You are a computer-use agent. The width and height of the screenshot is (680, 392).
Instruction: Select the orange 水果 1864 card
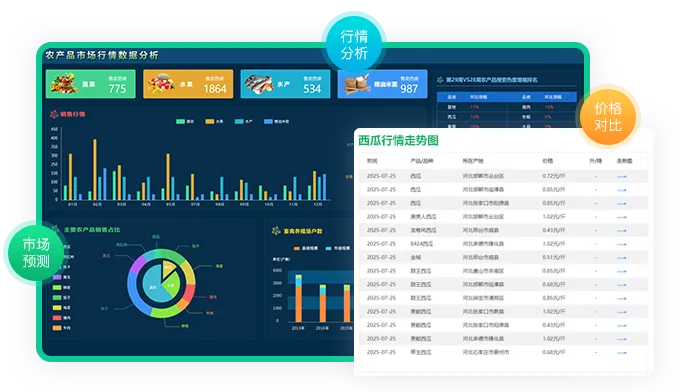point(188,84)
